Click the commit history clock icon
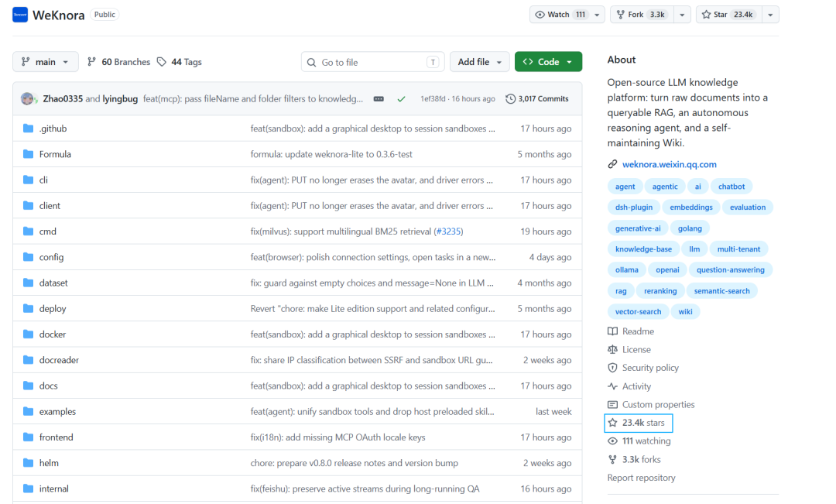The image size is (836, 504). [510, 98]
